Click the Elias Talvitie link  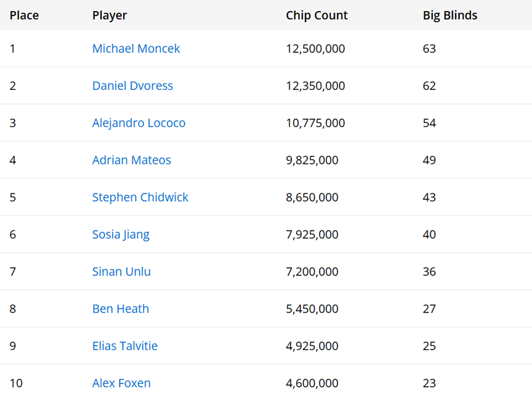[x=124, y=346]
